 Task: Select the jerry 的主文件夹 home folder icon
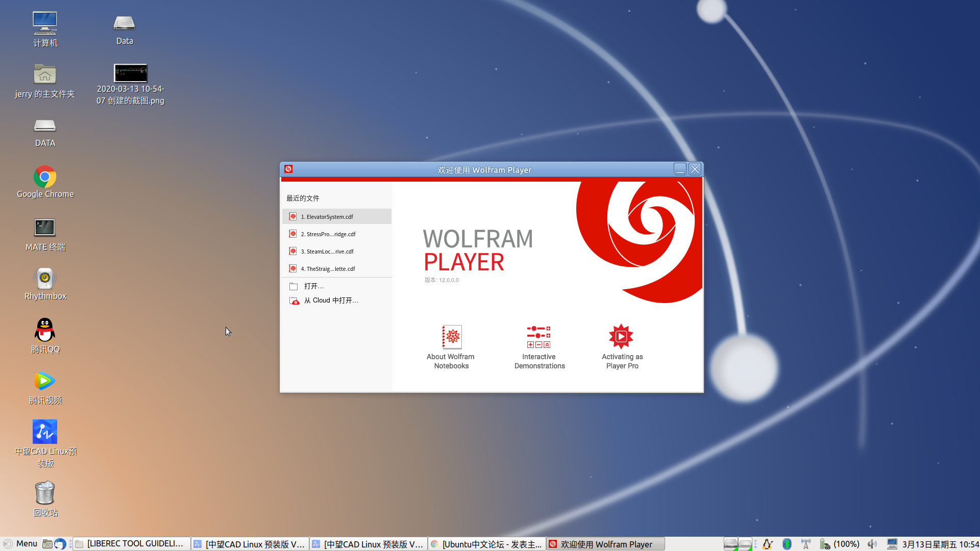[45, 82]
